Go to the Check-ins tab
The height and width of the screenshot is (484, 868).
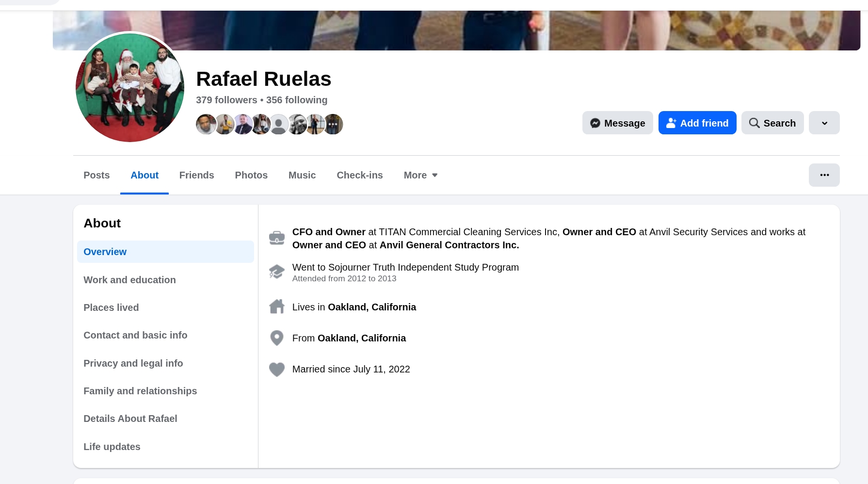360,175
